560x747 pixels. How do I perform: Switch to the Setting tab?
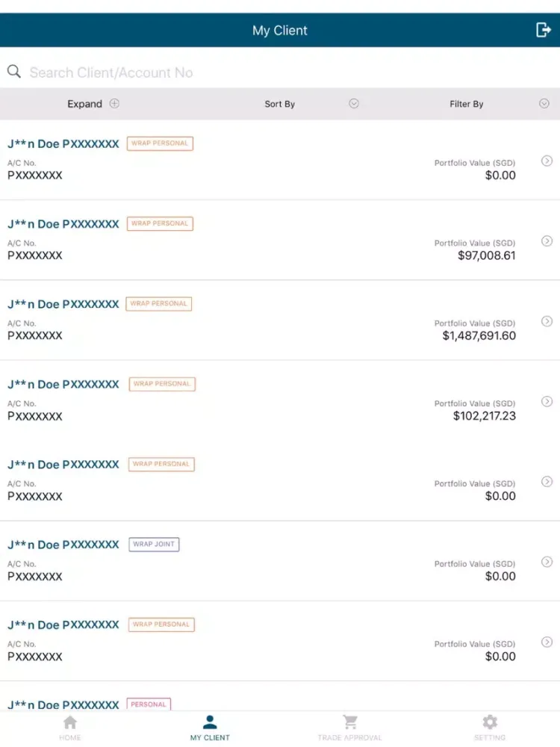(x=490, y=728)
